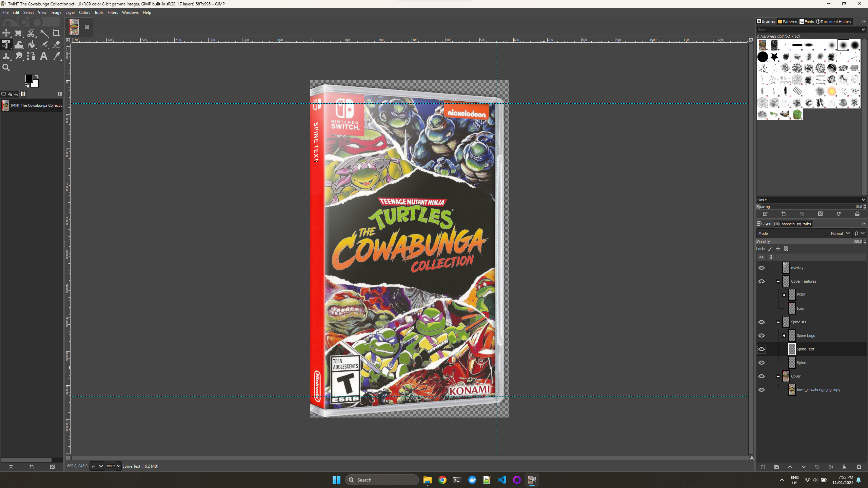This screenshot has height=488, width=868.
Task: Open the Colors menu
Action: 84,13
